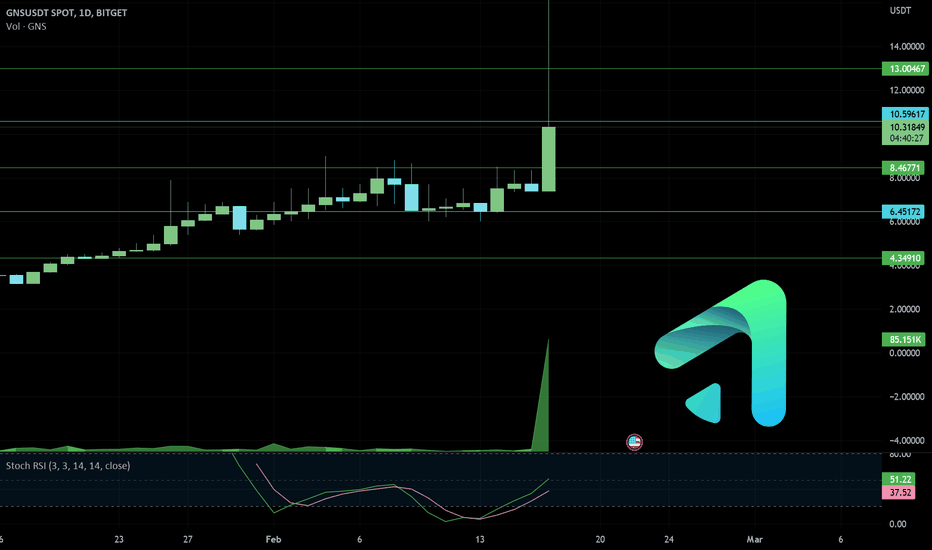Click the 12.00000 price axis tick

point(906,90)
